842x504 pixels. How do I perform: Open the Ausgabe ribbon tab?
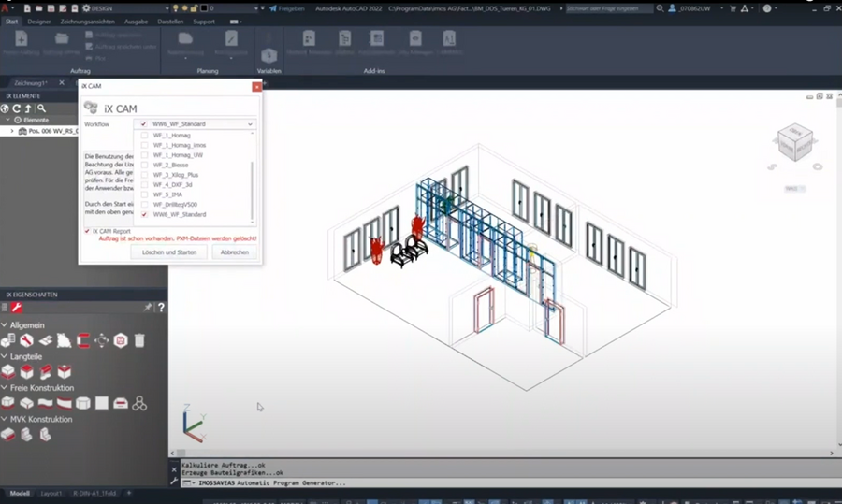136,22
